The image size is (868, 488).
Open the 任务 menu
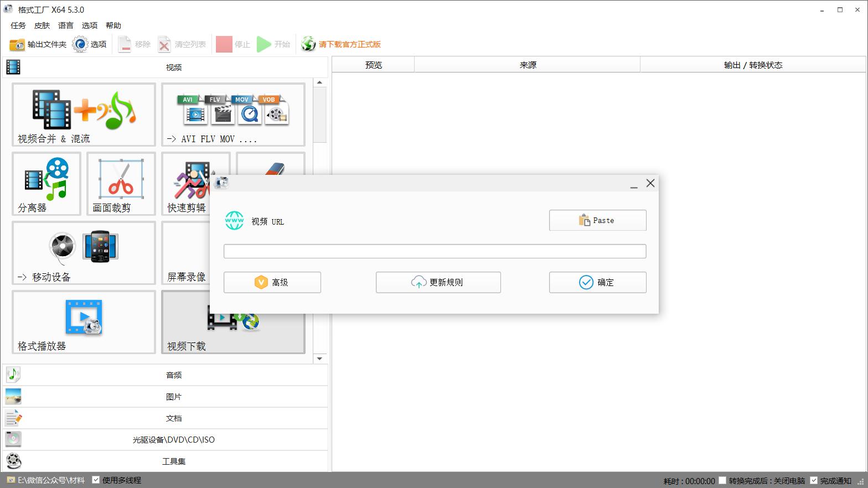[18, 25]
